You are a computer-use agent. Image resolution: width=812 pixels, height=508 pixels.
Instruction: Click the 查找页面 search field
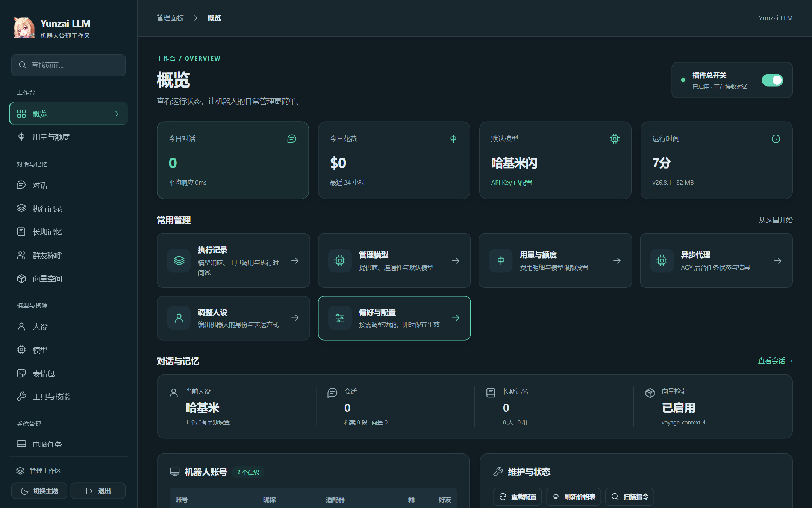click(68, 65)
